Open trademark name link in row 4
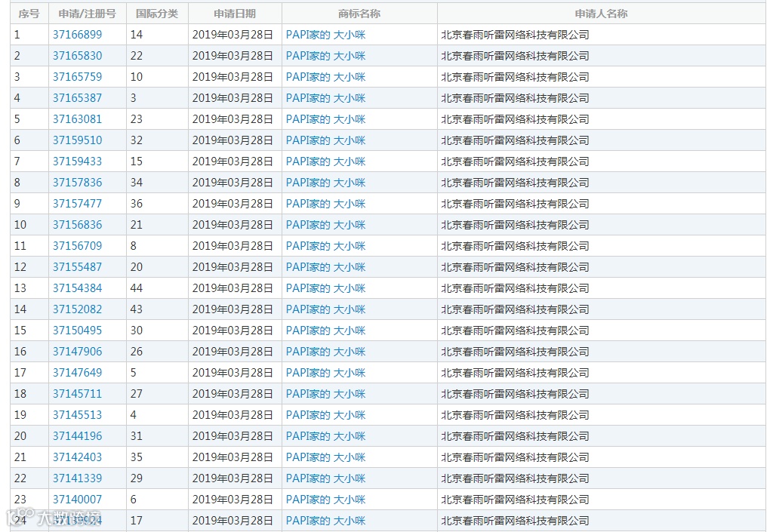The height and width of the screenshot is (532, 770). pos(325,98)
